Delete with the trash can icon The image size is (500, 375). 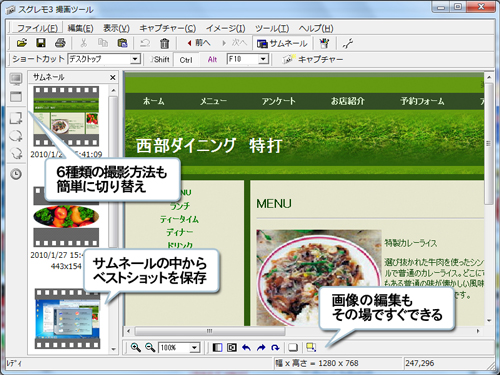(x=165, y=43)
